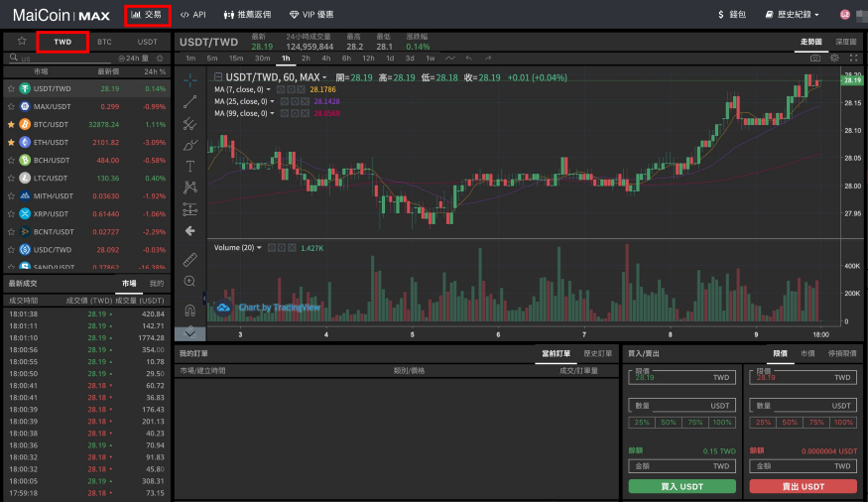Collapse the USDT/TWD chart legend box
Screen dimensions: 868x502
218,77
